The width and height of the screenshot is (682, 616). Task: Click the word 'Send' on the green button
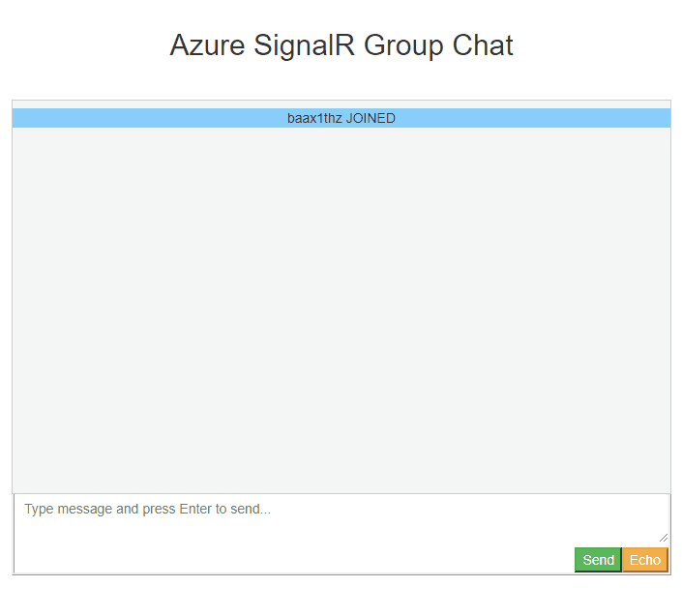598,560
